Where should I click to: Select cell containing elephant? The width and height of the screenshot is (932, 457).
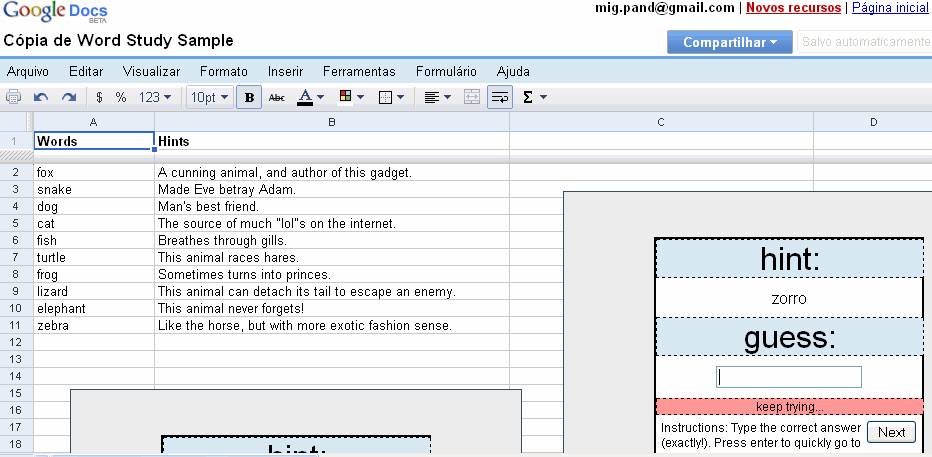click(x=94, y=308)
